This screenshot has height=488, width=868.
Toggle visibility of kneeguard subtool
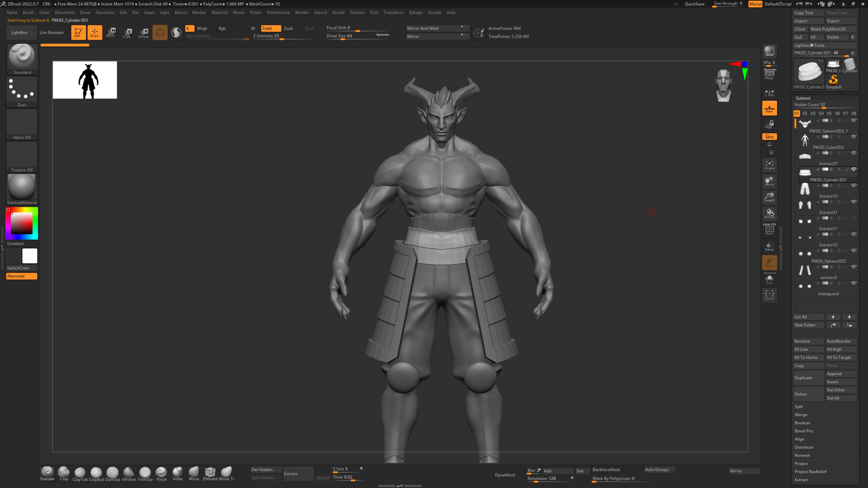[x=854, y=283]
